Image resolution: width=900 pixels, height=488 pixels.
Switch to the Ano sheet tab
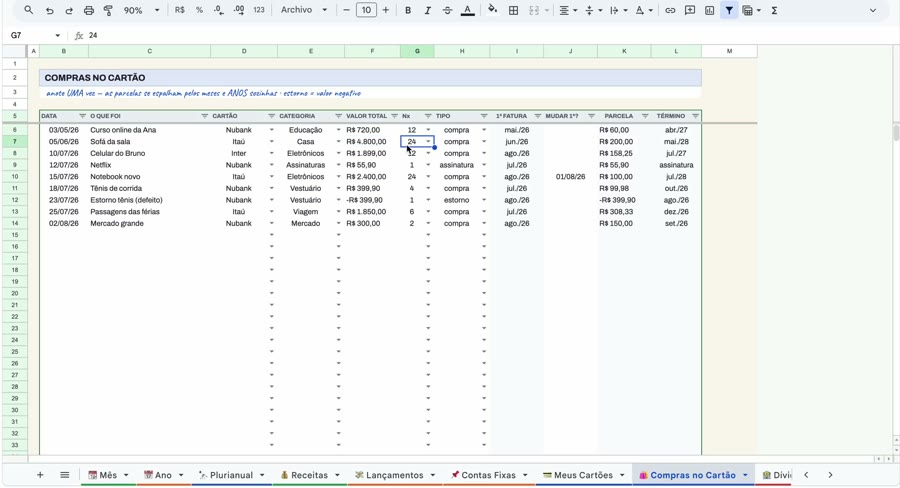coord(163,475)
